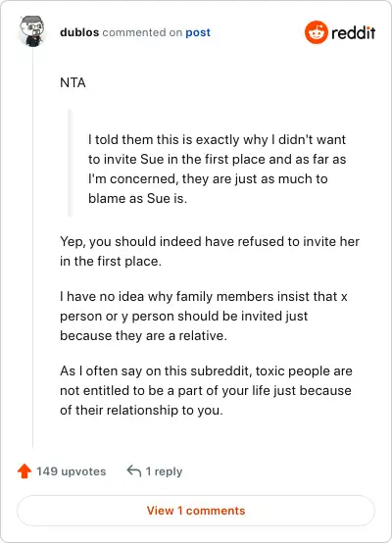Open the blue post link
Viewport: 392px width, 543px height.
[198, 32]
